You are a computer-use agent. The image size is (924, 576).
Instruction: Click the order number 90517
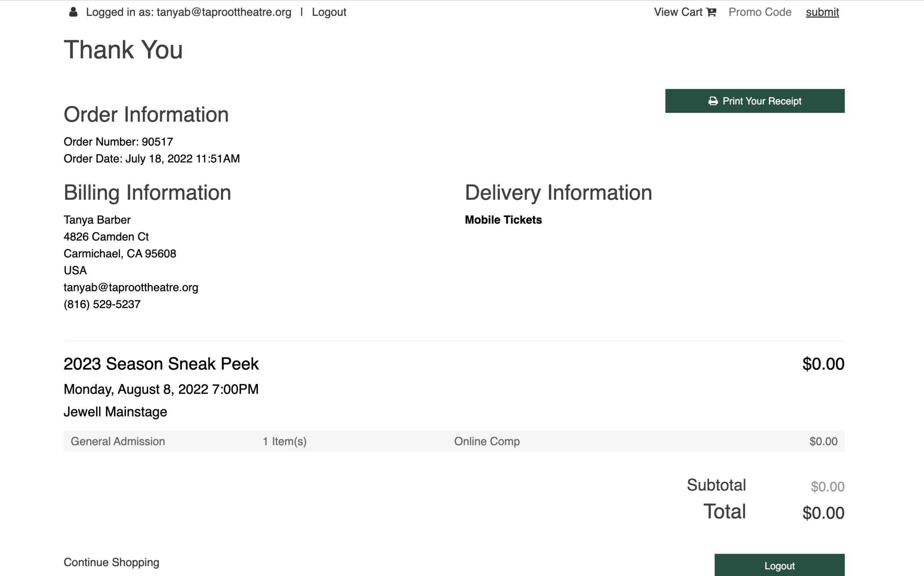tap(157, 142)
